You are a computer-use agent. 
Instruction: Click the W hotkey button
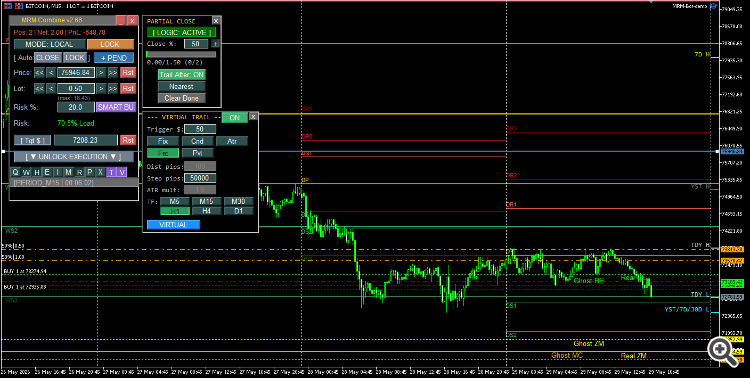pyautogui.click(x=26, y=172)
